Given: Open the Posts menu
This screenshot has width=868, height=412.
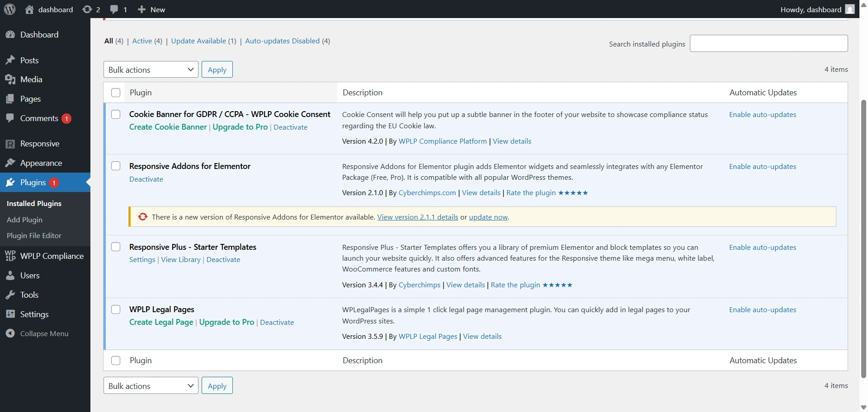Looking at the screenshot, I should (x=45, y=60).
